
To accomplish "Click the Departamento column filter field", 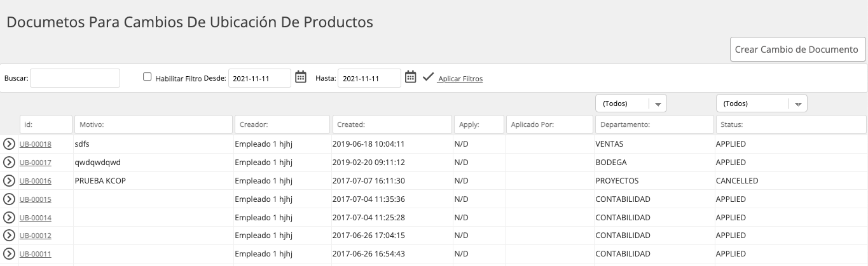I will pos(654,124).
